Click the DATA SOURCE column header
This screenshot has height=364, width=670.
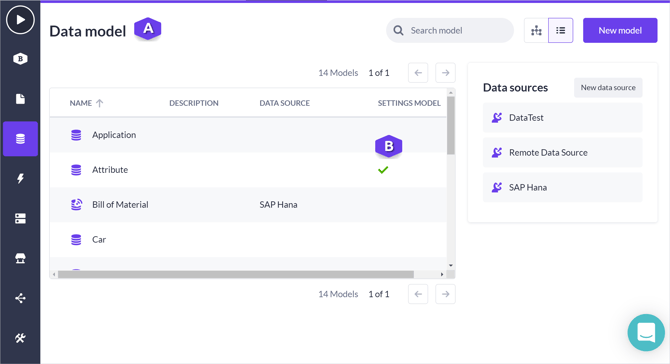pyautogui.click(x=285, y=103)
